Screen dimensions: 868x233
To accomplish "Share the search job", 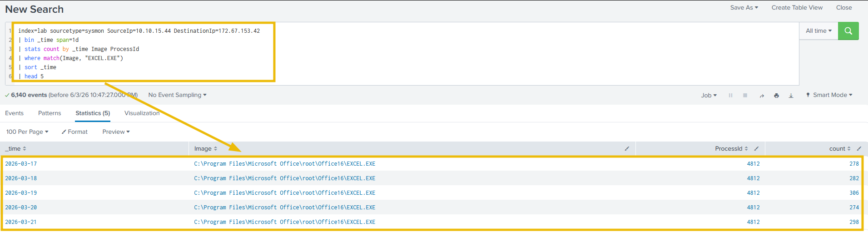I will [x=762, y=95].
